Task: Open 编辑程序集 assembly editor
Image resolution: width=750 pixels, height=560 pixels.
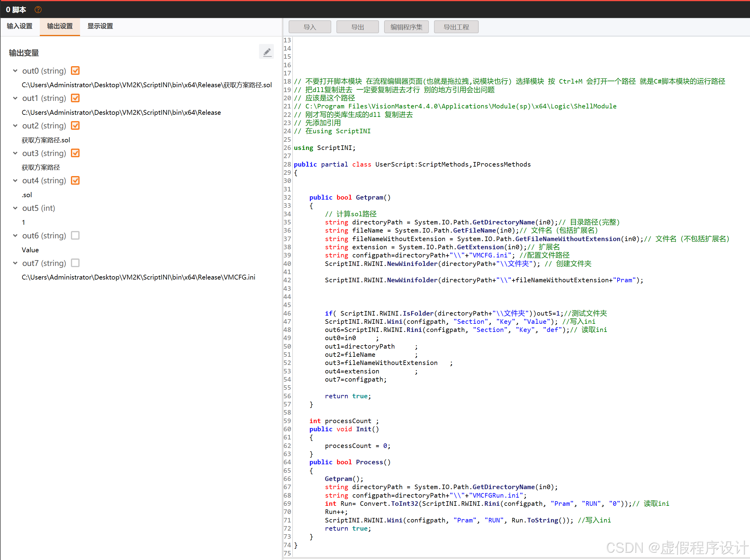Action: [x=406, y=27]
